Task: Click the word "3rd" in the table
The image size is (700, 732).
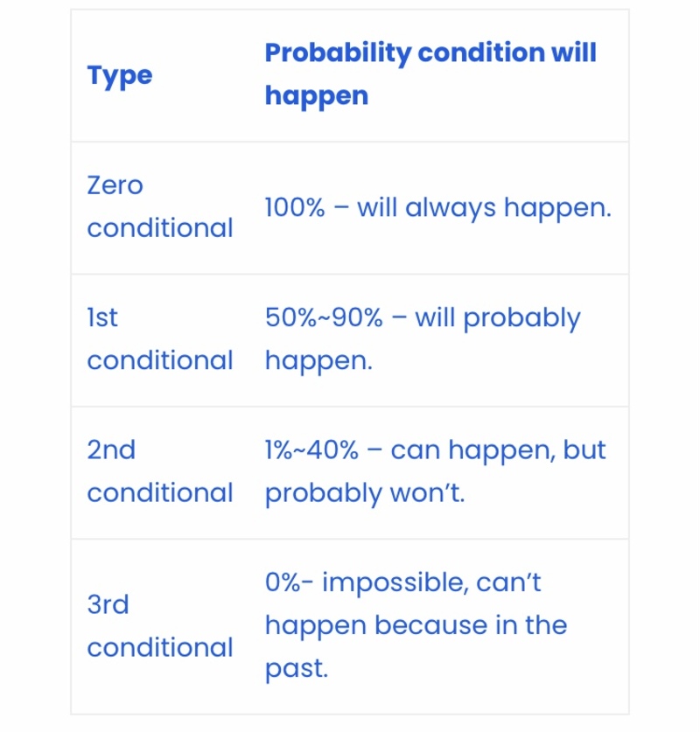Action: tap(108, 604)
